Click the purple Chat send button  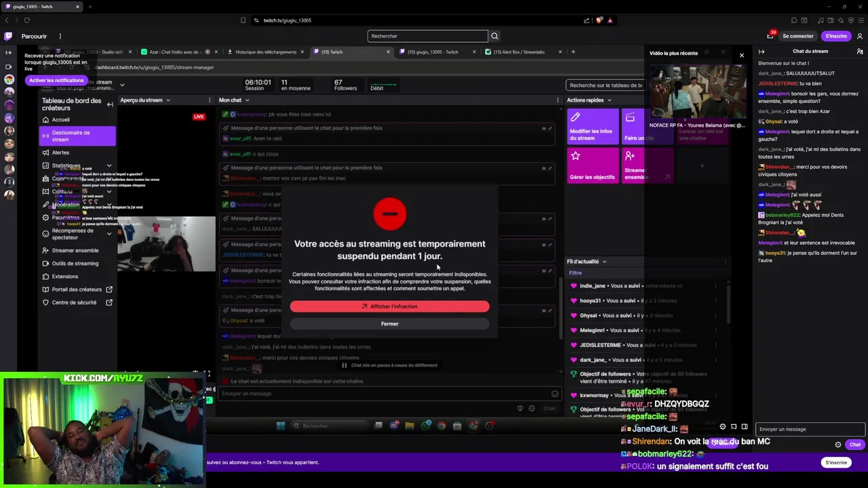pos(854,445)
